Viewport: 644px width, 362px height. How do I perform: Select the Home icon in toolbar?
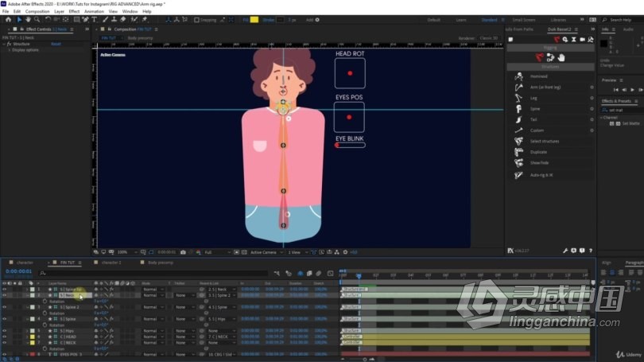click(8, 19)
